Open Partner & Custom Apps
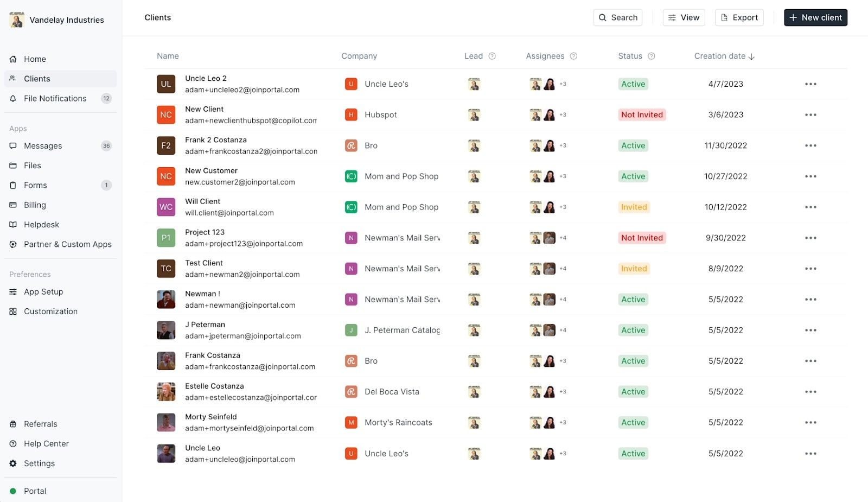Screen dimensions: 868x502 67,244
